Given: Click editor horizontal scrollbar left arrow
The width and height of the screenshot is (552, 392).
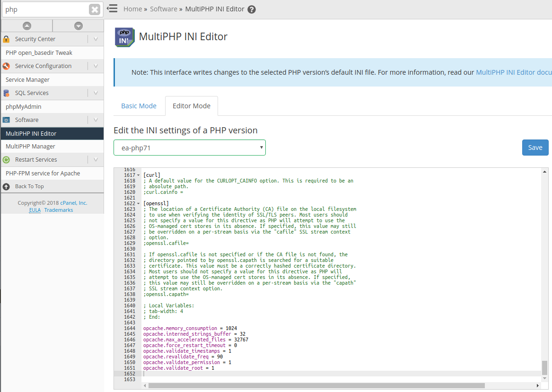Looking at the screenshot, I should pyautogui.click(x=145, y=386).
